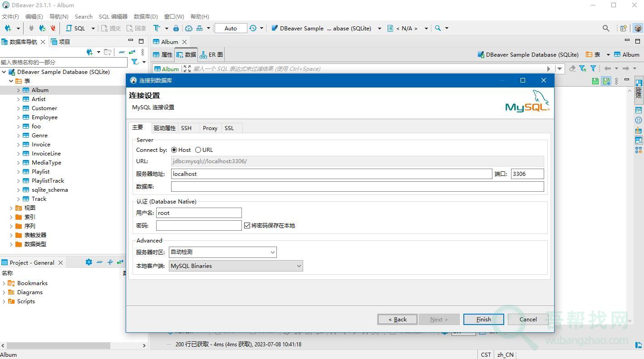
Task: Switch to the Proxy tab
Action: [x=210, y=128]
